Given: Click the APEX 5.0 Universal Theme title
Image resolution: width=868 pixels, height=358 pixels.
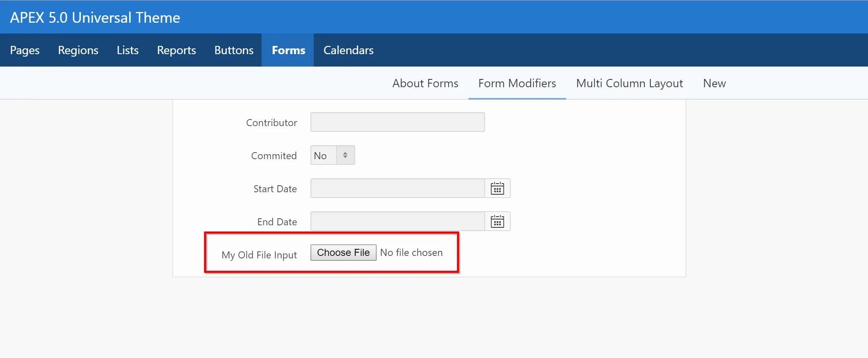Looking at the screenshot, I should [x=95, y=17].
